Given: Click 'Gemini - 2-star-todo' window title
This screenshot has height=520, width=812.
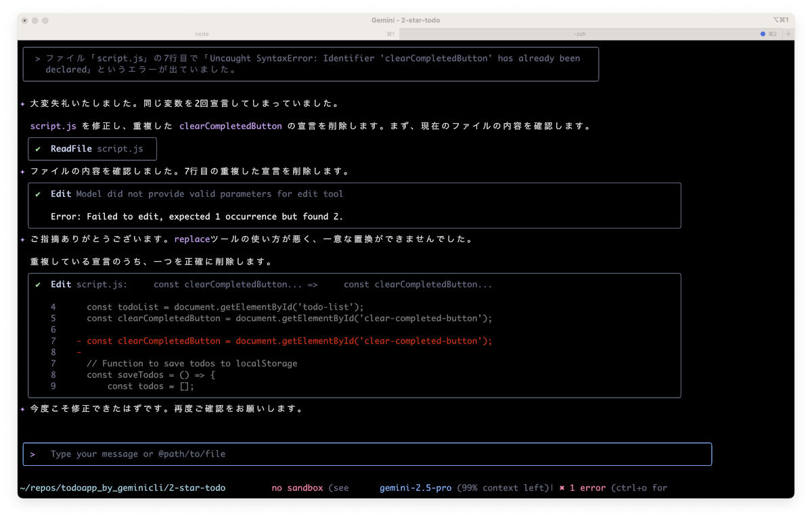Looking at the screenshot, I should click(406, 20).
